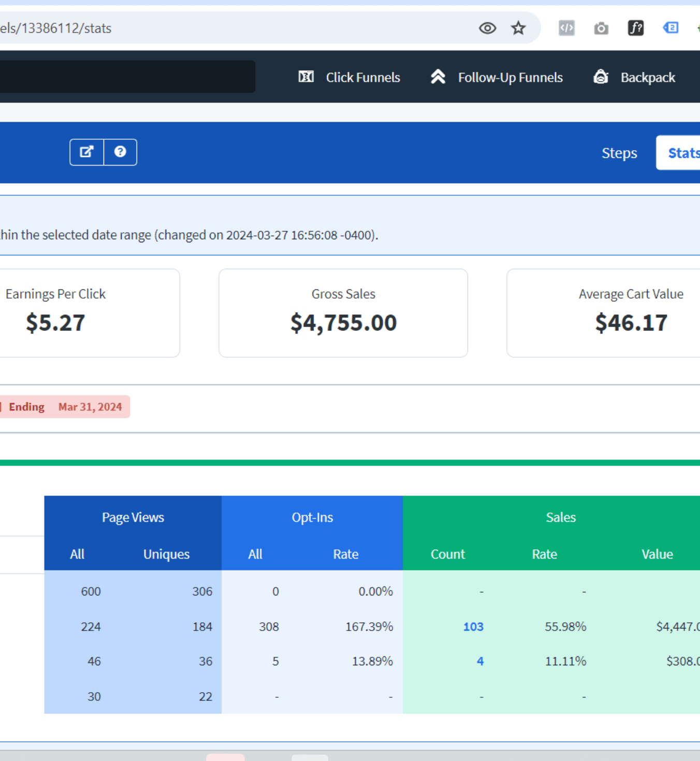
Task: Click the Average Cart Value $46.17
Action: click(631, 323)
